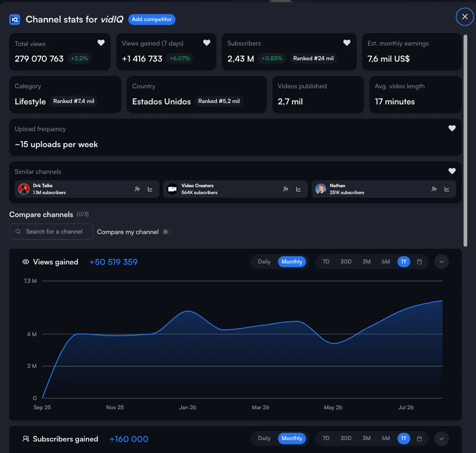Viewport: 476px width, 453px height.
Task: Favorite the Views gained (7 days) heart
Action: [207, 43]
